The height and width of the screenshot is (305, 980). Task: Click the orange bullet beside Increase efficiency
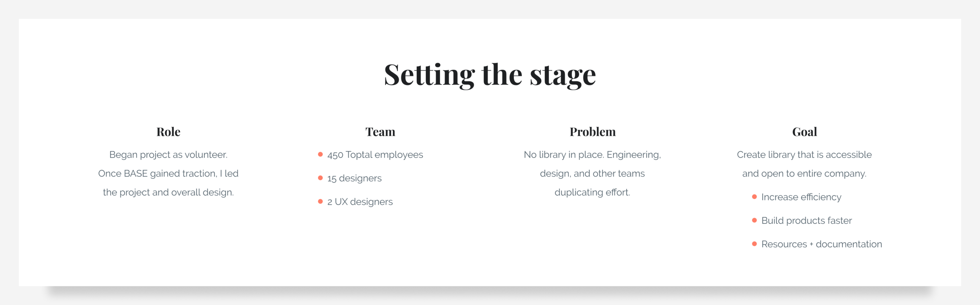point(754,197)
